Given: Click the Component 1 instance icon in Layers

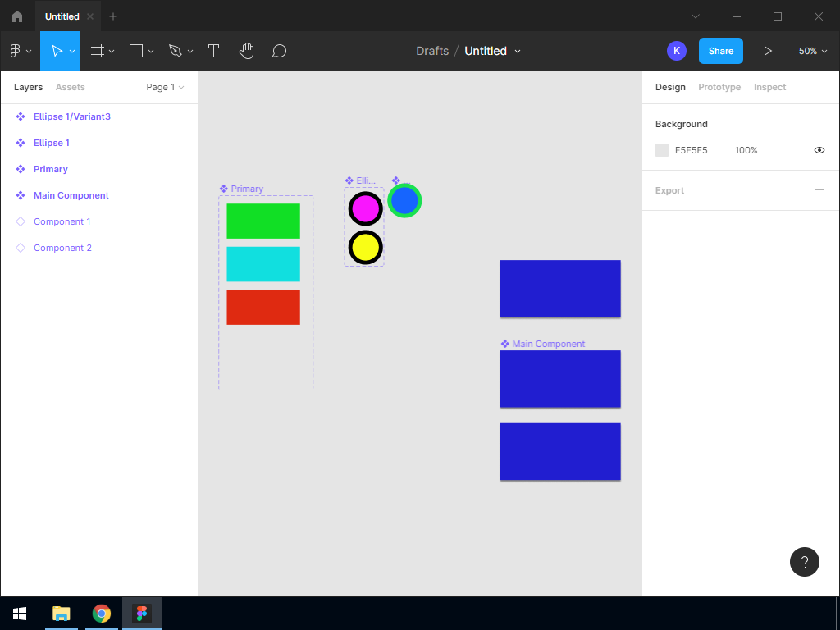Looking at the screenshot, I should tap(21, 221).
